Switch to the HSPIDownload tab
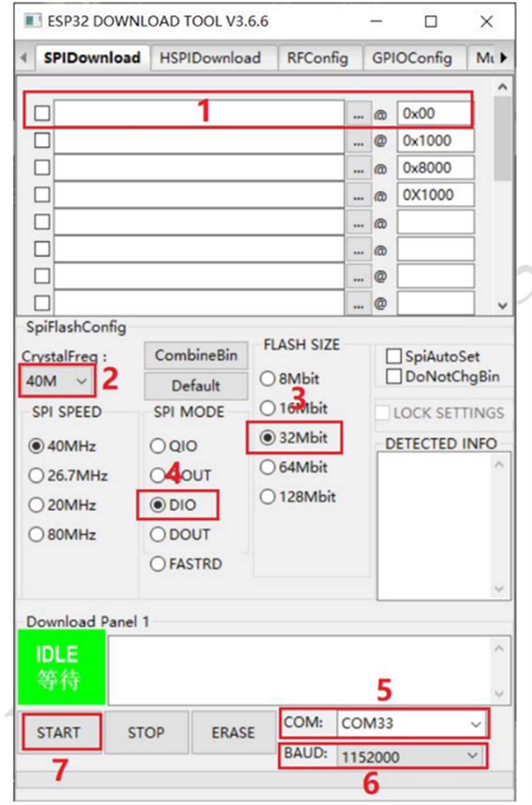532x805 pixels. click(210, 58)
